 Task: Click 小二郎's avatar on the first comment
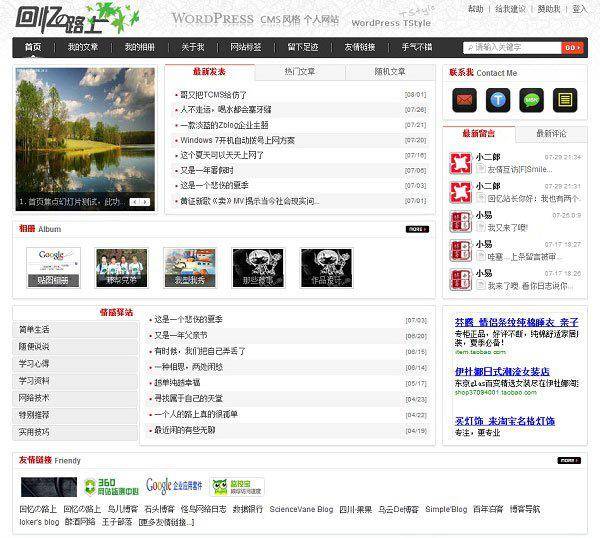click(x=460, y=163)
